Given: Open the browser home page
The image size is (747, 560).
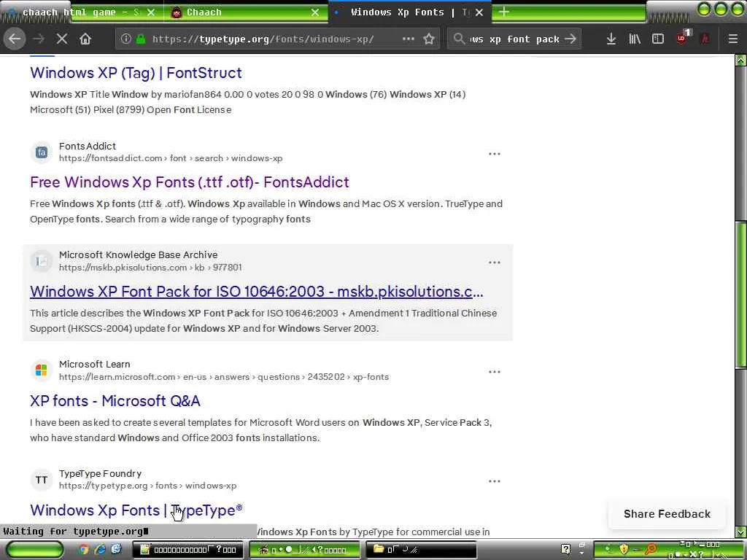Looking at the screenshot, I should point(85,39).
